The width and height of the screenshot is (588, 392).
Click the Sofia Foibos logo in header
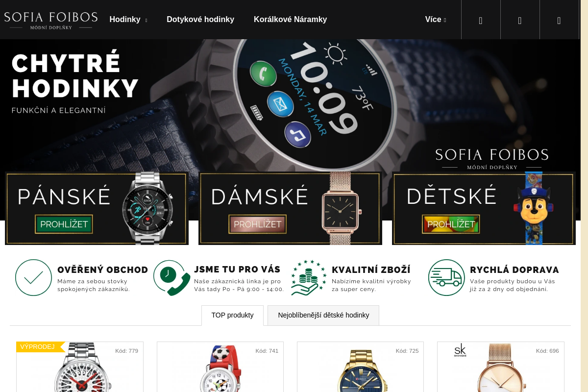(51, 20)
